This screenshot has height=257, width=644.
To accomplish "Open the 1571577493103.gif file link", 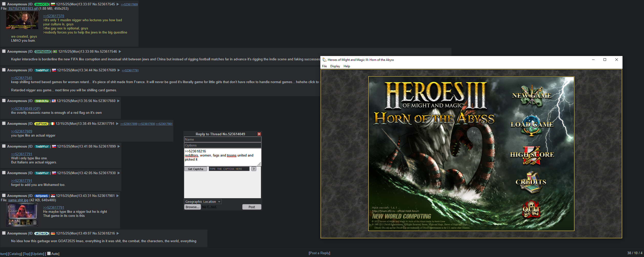I will click(x=23, y=9).
